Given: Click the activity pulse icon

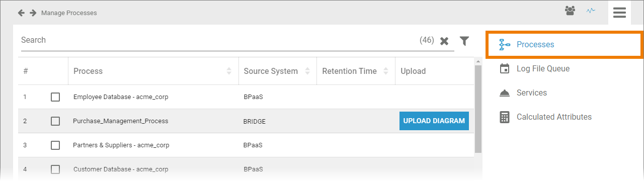Looking at the screenshot, I should 591,11.
